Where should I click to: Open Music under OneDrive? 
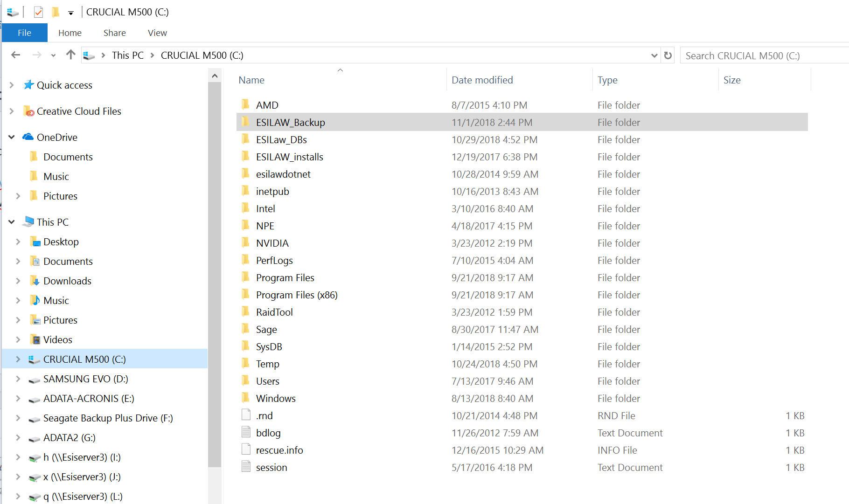(x=56, y=176)
